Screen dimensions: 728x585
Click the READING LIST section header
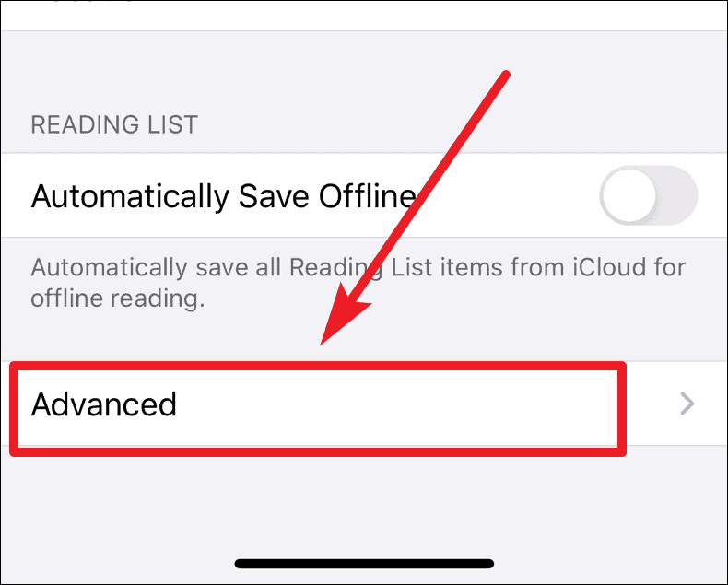[114, 124]
